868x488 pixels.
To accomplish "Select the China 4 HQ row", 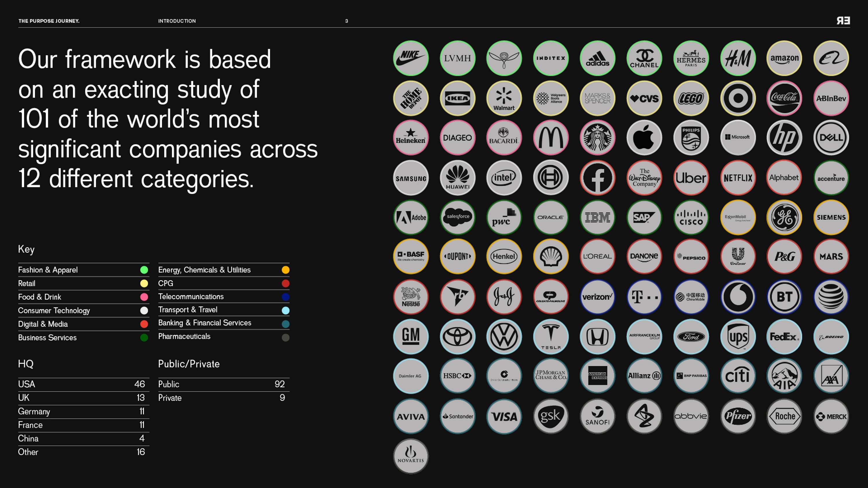I will pos(83,439).
